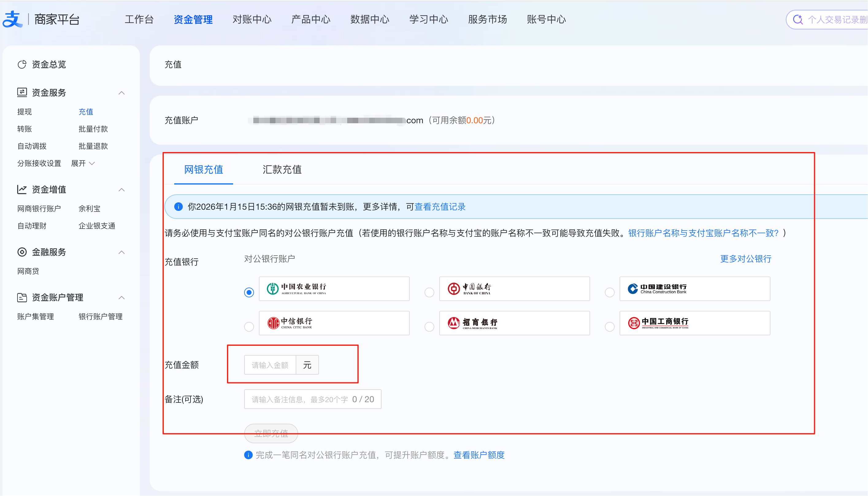Click the 备注 remark input field
Viewport: 868px width, 496px height.
[300, 399]
